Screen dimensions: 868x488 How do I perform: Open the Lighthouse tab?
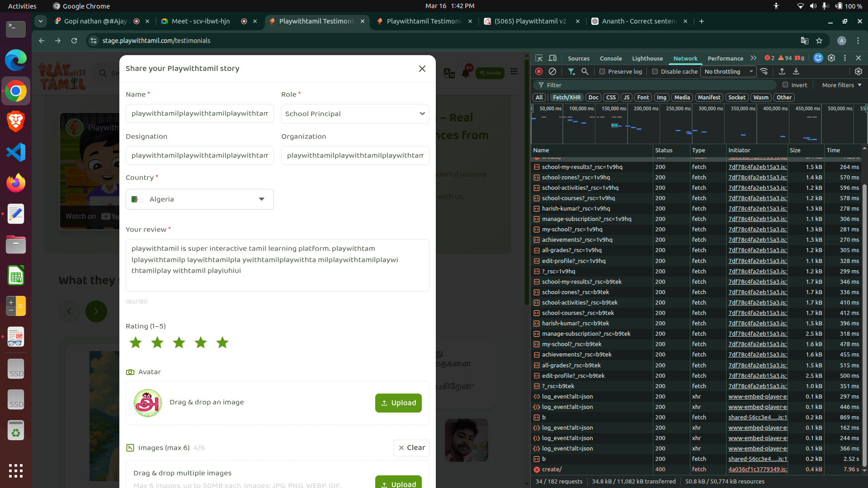tap(647, 58)
